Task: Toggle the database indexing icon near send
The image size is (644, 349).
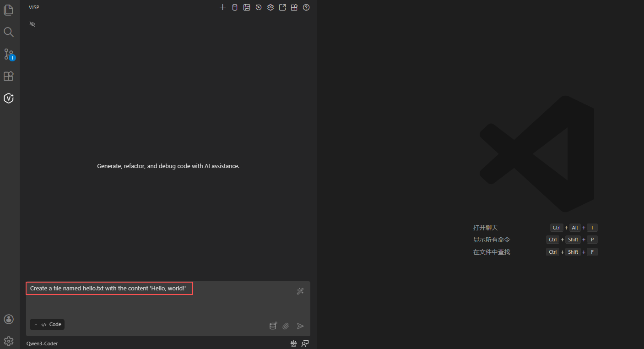Action: 273,326
